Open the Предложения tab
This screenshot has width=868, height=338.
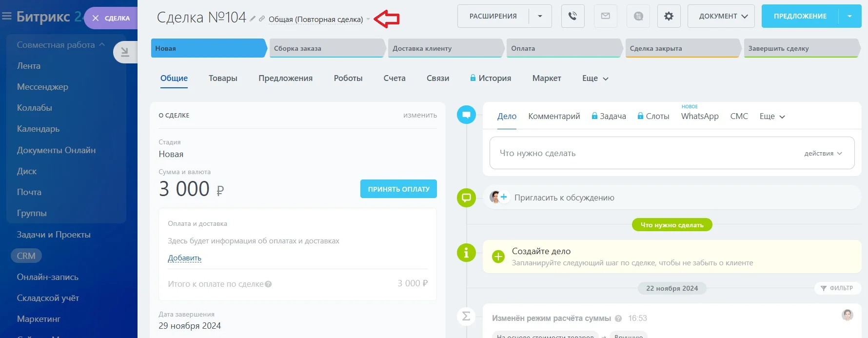coord(285,78)
